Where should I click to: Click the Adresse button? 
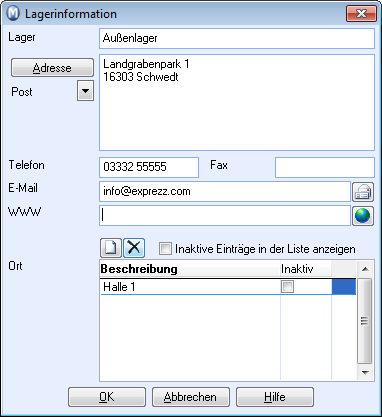coord(52,68)
